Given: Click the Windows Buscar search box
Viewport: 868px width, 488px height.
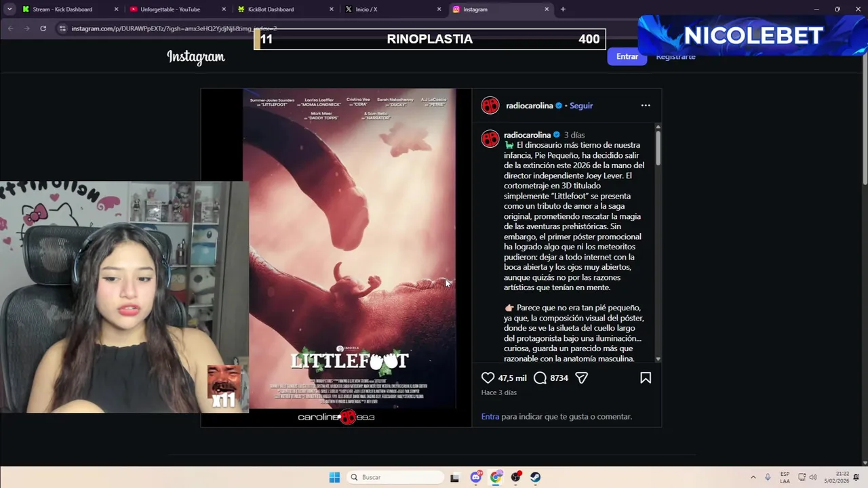Looking at the screenshot, I should [395, 477].
